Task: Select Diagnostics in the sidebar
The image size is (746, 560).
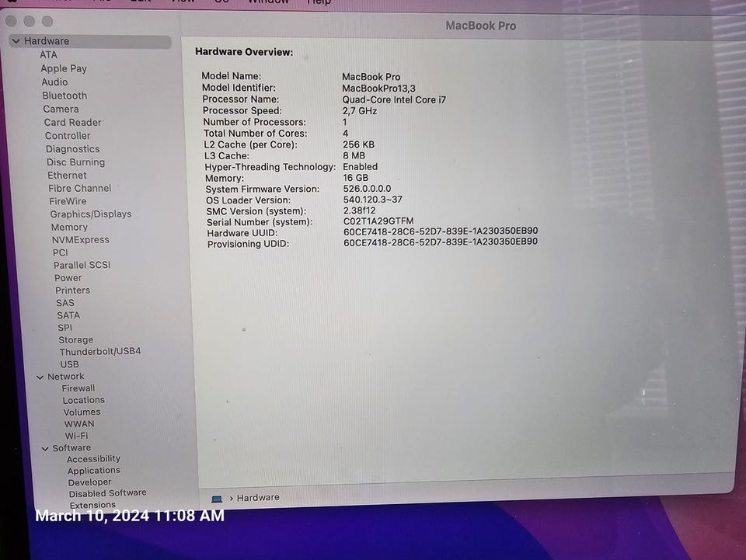Action: 73,149
